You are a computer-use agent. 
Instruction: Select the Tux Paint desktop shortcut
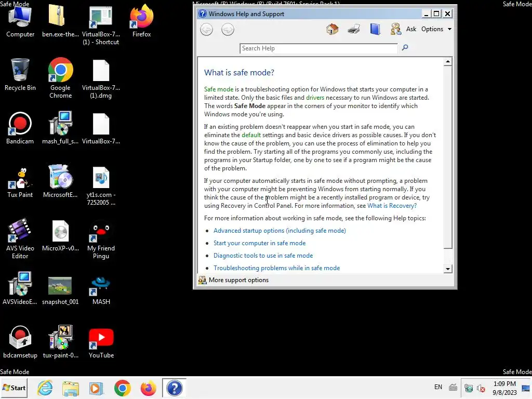[20, 181]
